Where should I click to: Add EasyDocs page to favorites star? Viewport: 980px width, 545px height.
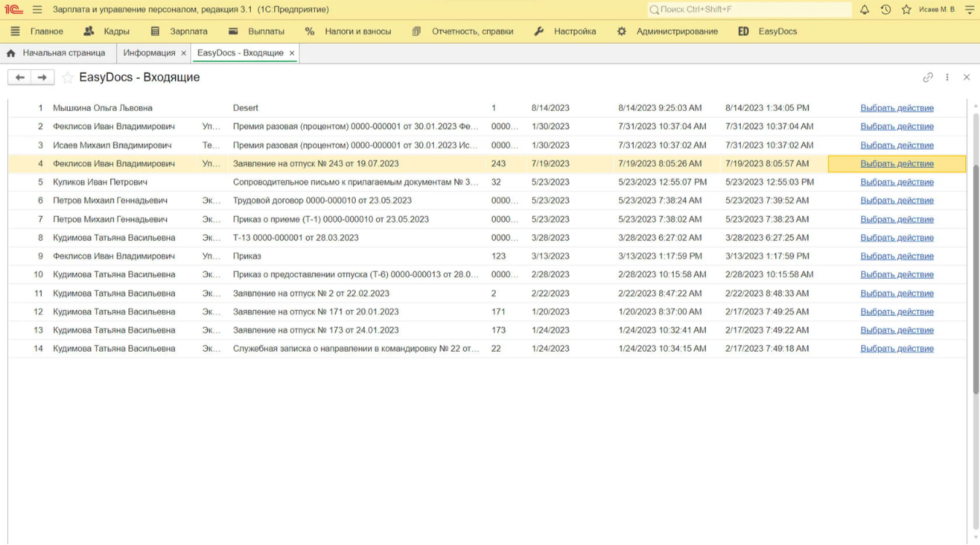tap(67, 77)
